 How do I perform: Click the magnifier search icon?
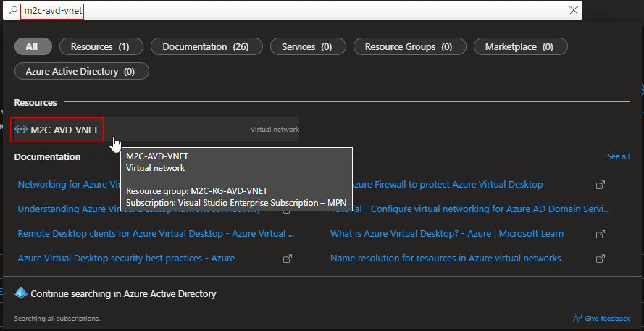pyautogui.click(x=13, y=10)
